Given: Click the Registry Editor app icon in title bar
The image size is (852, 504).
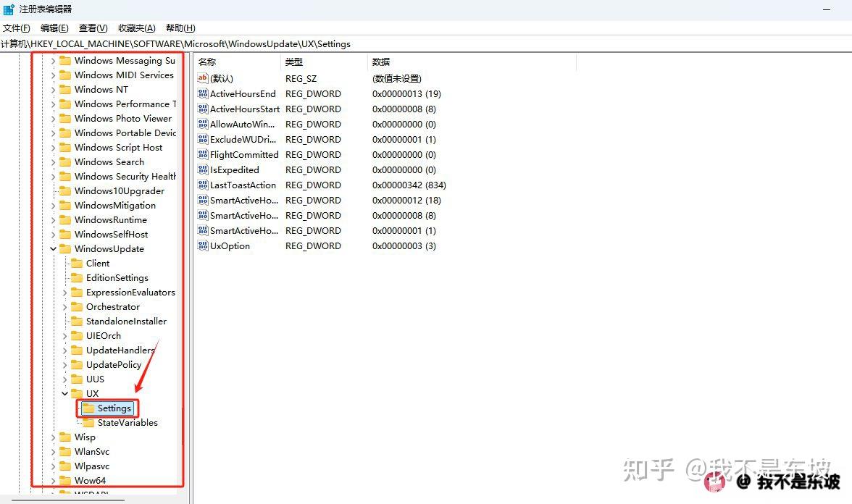Looking at the screenshot, I should pos(9,9).
